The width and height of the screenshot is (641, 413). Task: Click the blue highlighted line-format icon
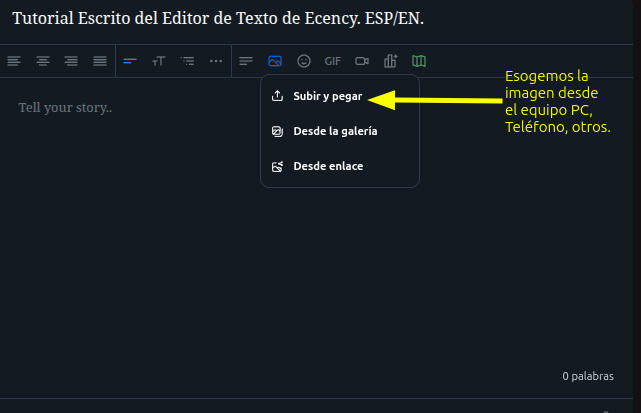[130, 61]
